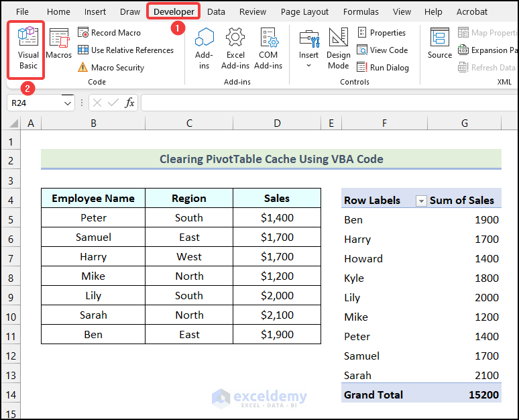Viewport: 519px width, 420px height.
Task: Click the cell containing Samuel in column B
Action: coord(93,237)
